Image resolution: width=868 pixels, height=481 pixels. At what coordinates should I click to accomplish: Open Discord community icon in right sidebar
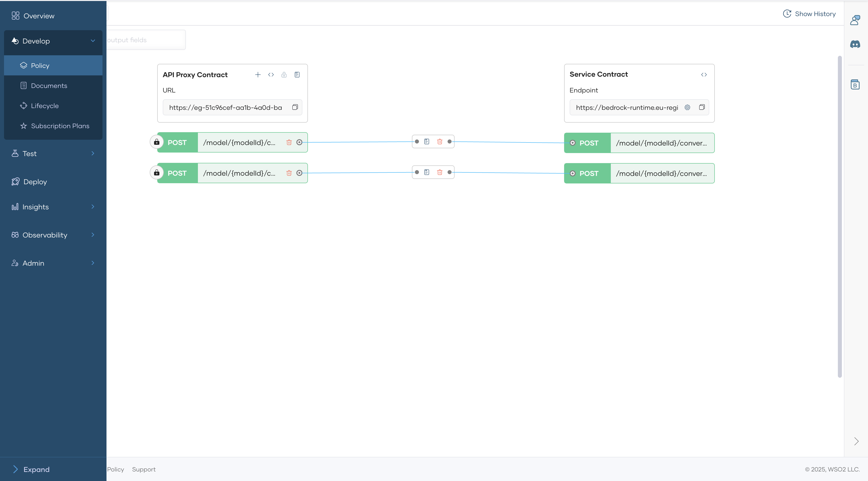(855, 44)
